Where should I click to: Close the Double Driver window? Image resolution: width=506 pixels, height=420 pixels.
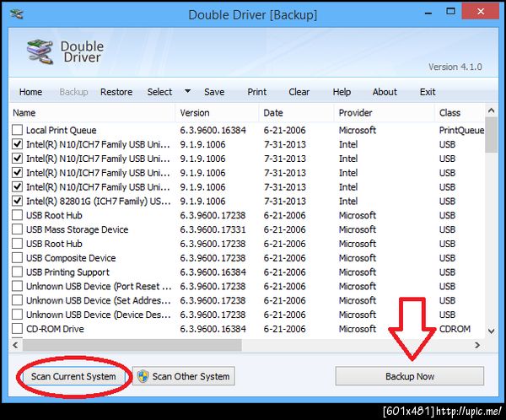[x=481, y=12]
